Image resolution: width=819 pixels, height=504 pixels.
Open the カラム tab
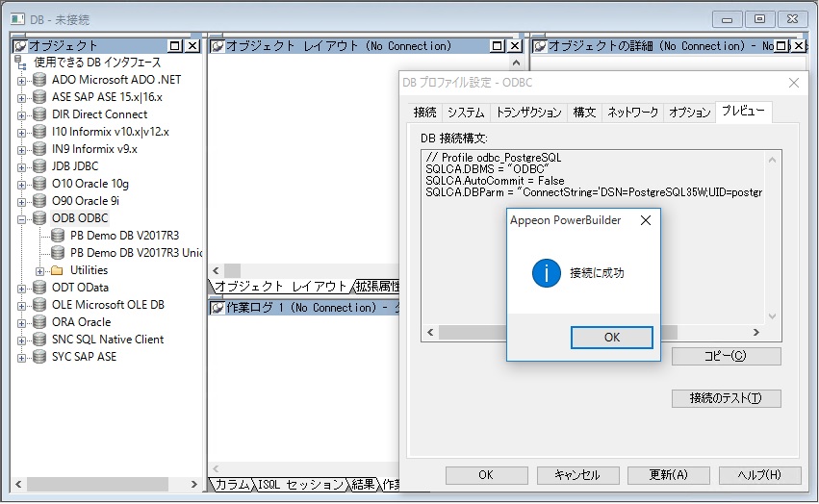pos(233,485)
